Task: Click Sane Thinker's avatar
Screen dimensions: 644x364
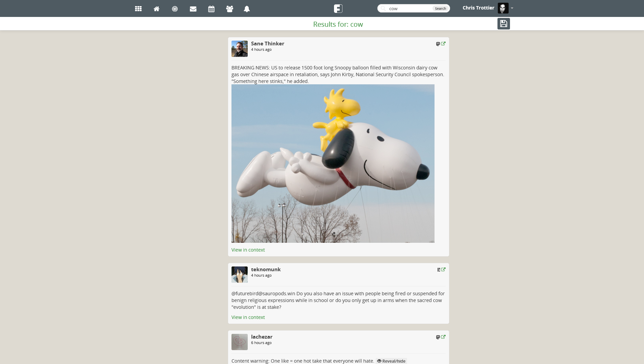Action: 240,49
